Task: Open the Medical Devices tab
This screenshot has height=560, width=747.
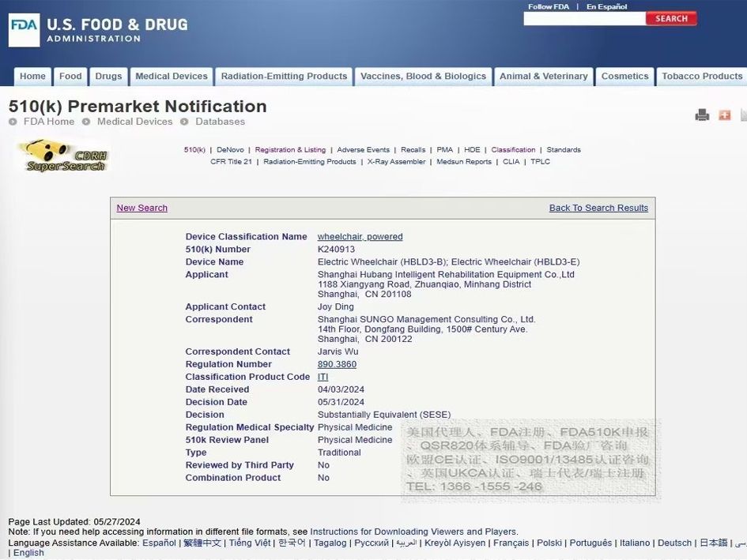Action: click(x=172, y=76)
